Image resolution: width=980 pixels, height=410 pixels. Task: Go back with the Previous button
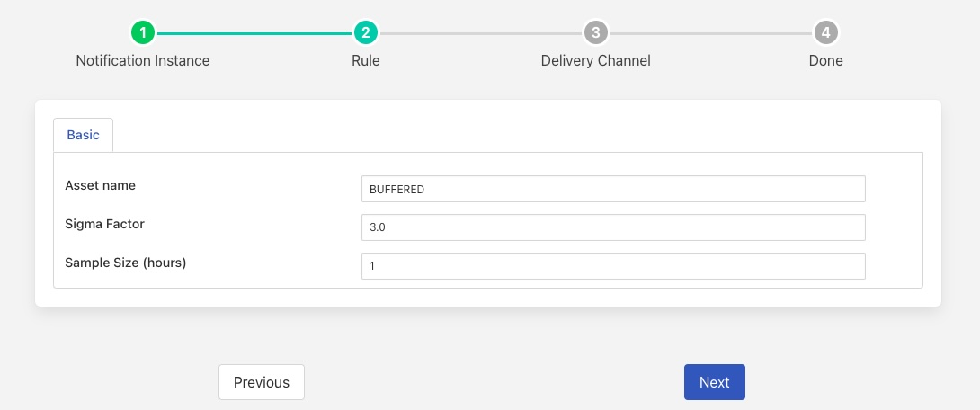coord(262,382)
